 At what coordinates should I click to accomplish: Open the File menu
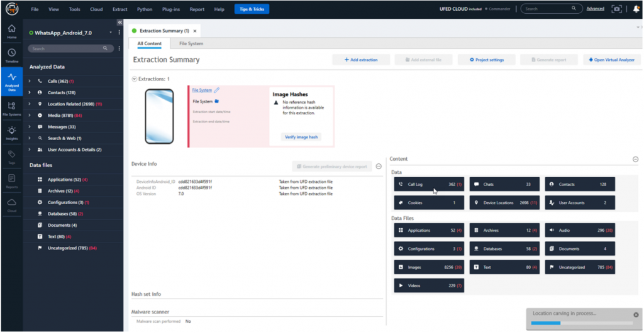[35, 9]
